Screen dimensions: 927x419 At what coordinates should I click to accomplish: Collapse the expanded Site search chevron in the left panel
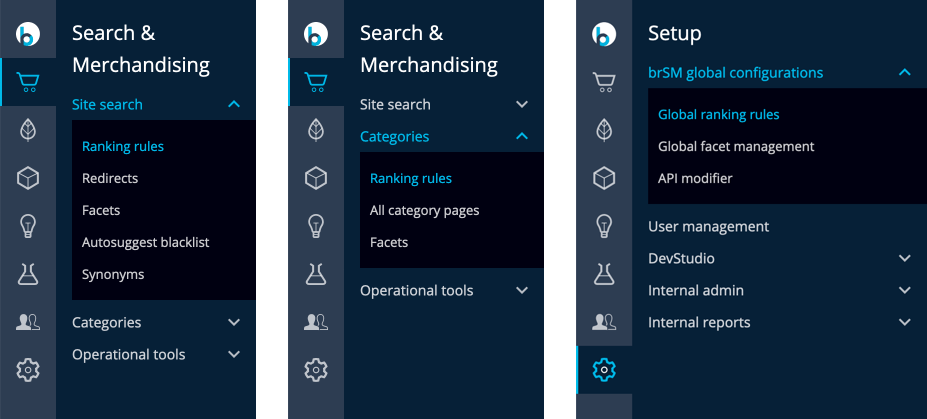tap(234, 105)
